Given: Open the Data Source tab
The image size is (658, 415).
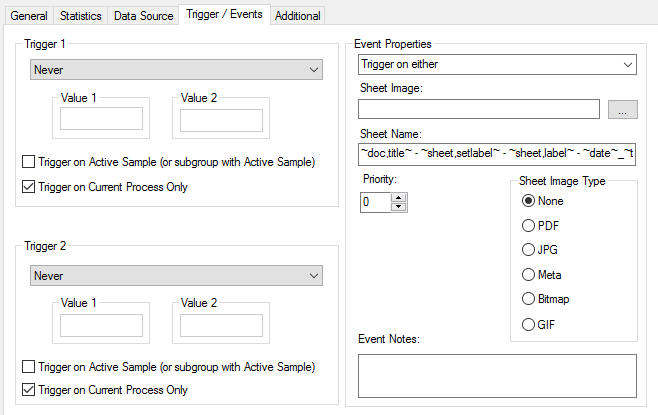Looking at the screenshot, I should pyautogui.click(x=142, y=16).
